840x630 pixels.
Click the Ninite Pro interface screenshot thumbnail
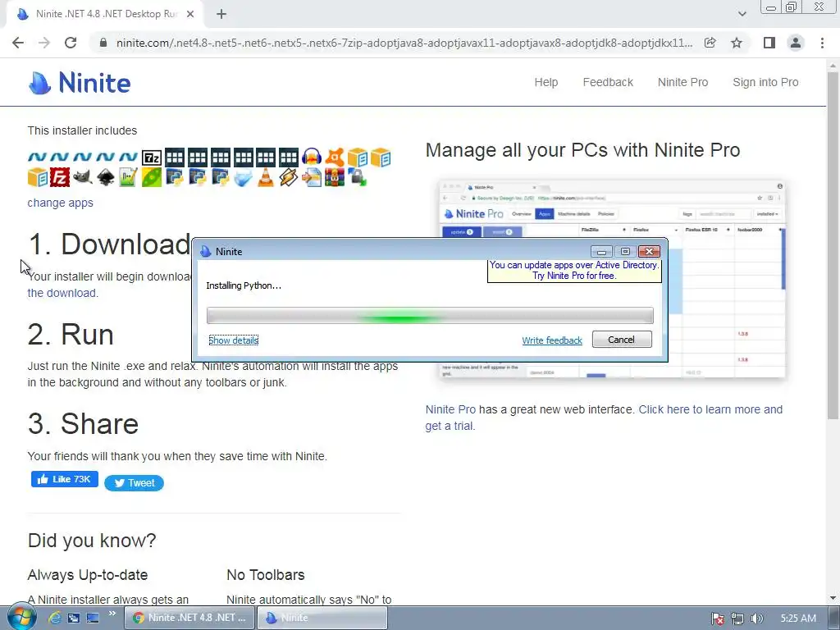point(612,280)
